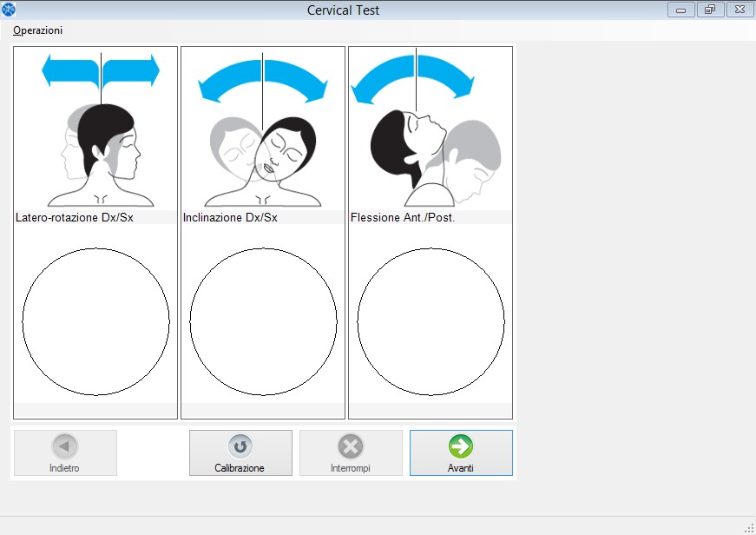Image resolution: width=756 pixels, height=535 pixels.
Task: Click the Indietro back arrow icon
Action: [64, 446]
